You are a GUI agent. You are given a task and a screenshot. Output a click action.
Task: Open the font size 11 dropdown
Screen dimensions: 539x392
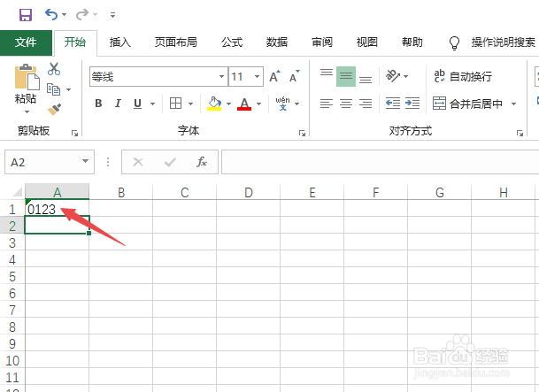(x=258, y=77)
